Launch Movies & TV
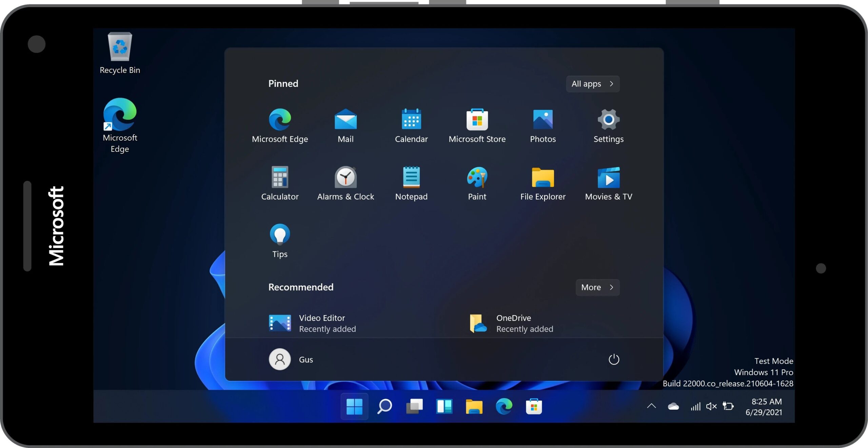 point(608,183)
